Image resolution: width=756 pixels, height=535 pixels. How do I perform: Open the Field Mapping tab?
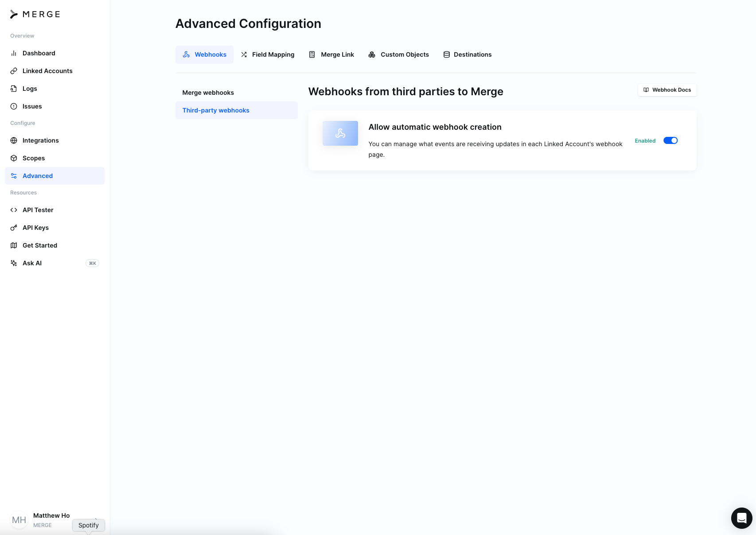[268, 54]
